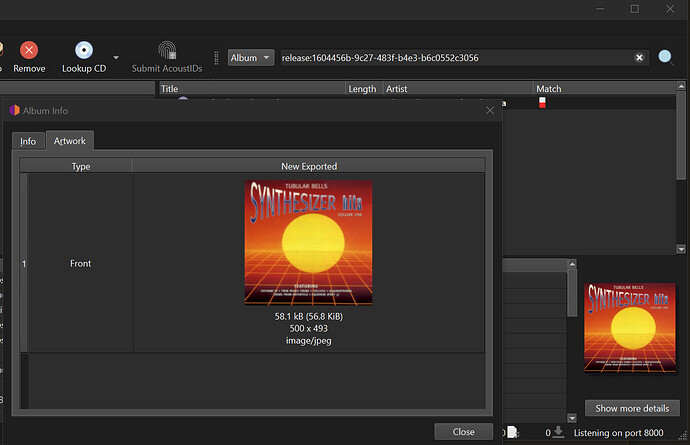
Task: Select the Artwork tab
Action: coord(70,140)
